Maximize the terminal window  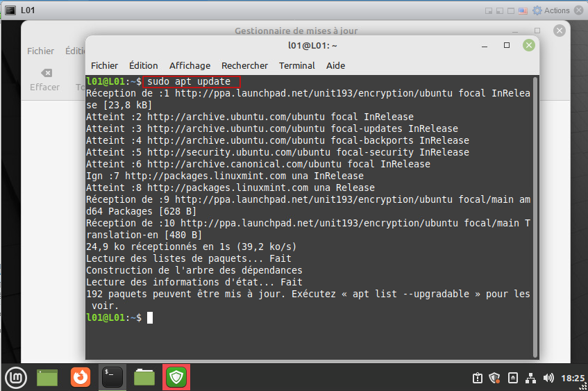click(507, 45)
